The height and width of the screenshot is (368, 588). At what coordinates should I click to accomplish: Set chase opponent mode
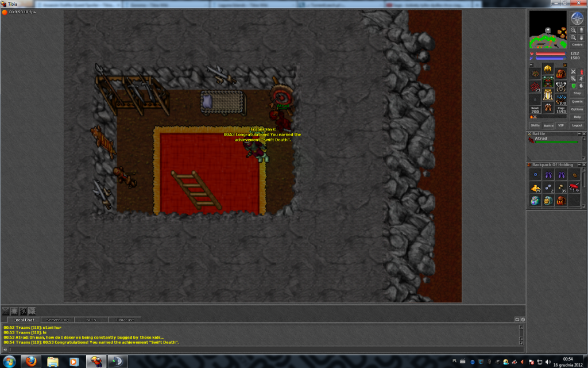(581, 78)
